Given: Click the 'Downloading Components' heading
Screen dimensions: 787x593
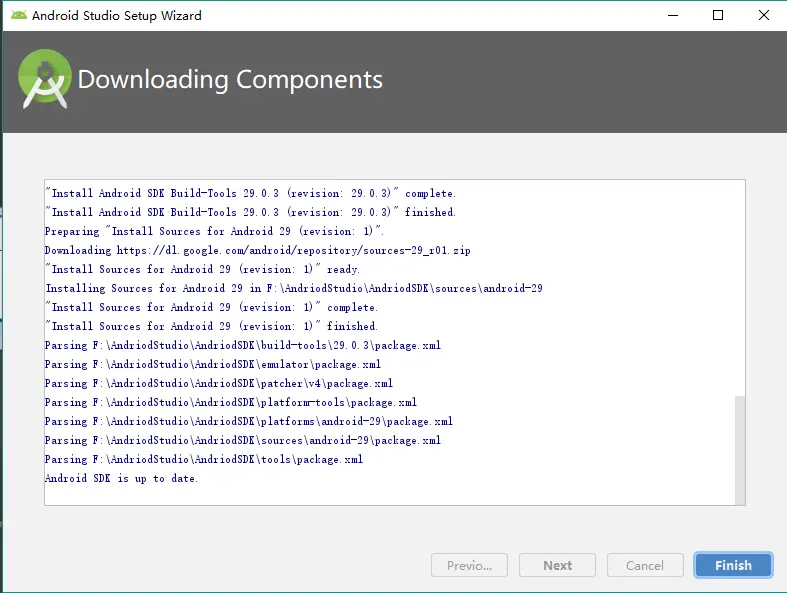Looking at the screenshot, I should tap(230, 79).
